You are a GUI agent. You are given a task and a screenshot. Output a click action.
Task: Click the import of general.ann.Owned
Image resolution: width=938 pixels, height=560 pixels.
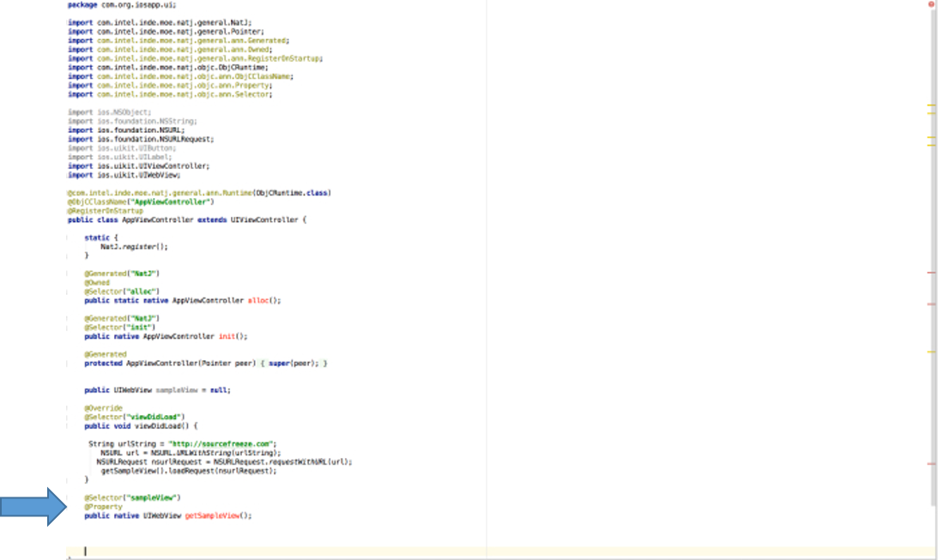click(170, 50)
